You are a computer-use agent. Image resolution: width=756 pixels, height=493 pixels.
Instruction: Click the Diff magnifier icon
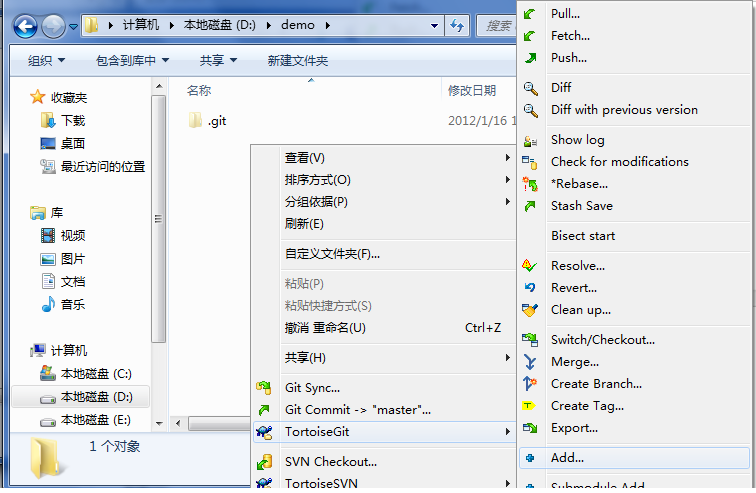point(530,88)
